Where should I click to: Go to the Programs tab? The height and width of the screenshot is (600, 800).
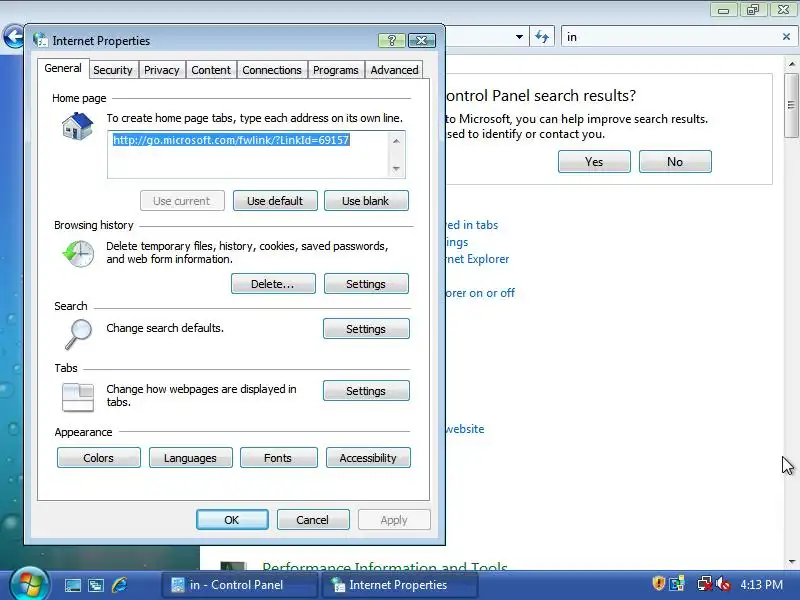(x=335, y=70)
